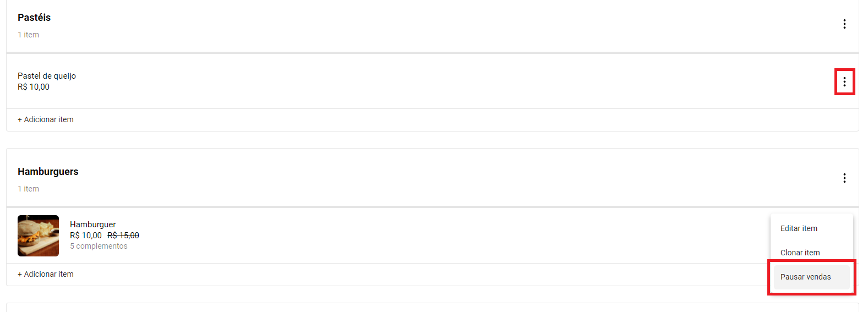Open the Hamburguer product thumbnail

click(38, 236)
